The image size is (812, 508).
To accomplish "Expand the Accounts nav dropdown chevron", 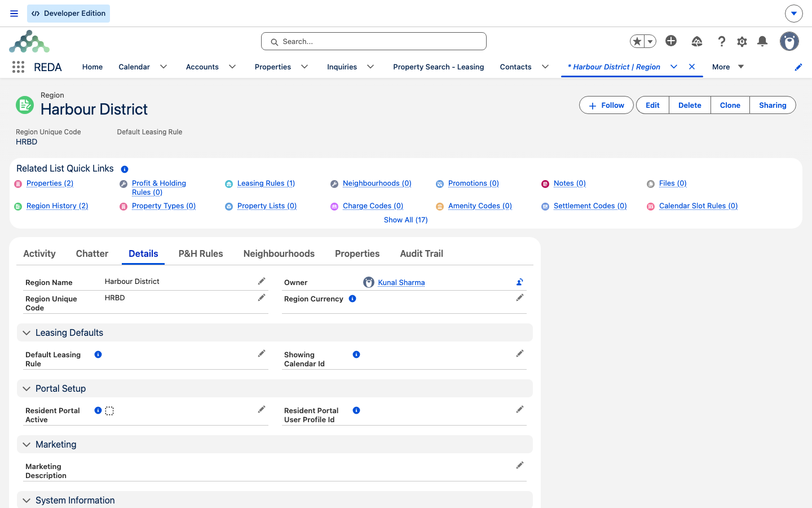I will (232, 67).
